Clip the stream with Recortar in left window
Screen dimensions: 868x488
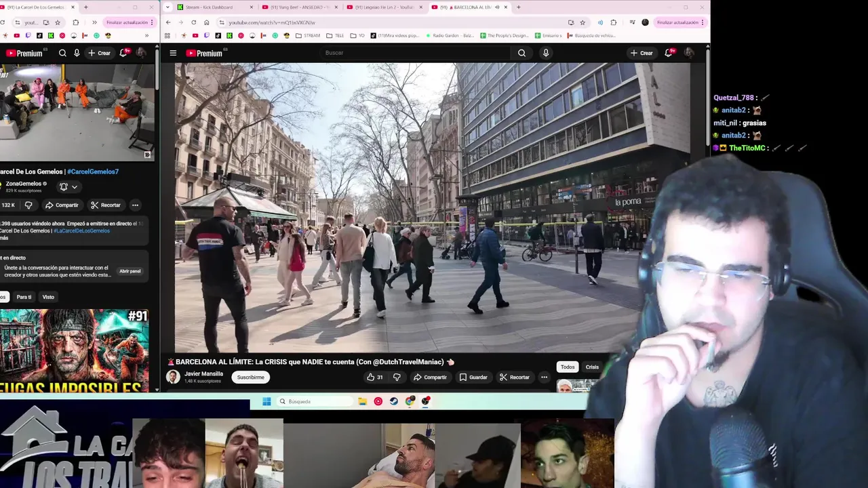106,205
